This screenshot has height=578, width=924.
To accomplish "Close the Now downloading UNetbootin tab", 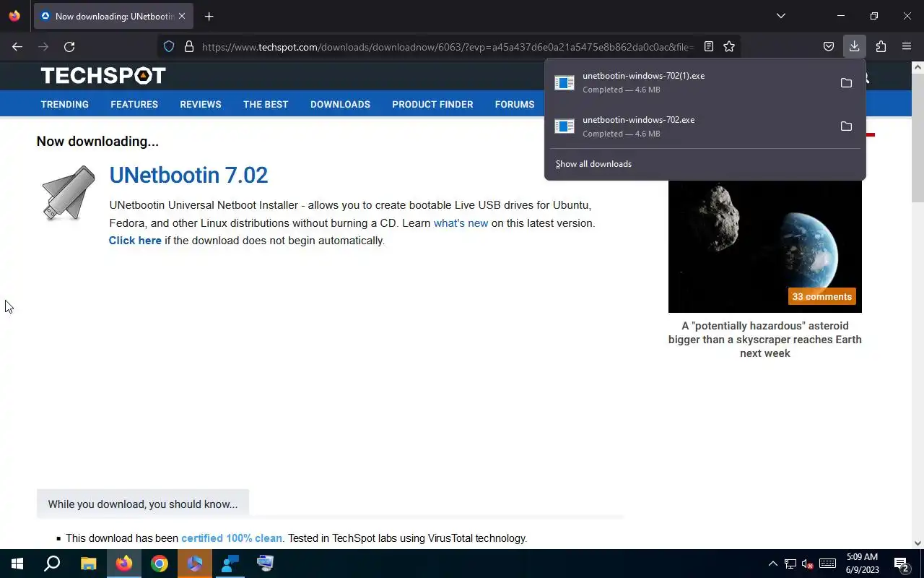I will (182, 16).
